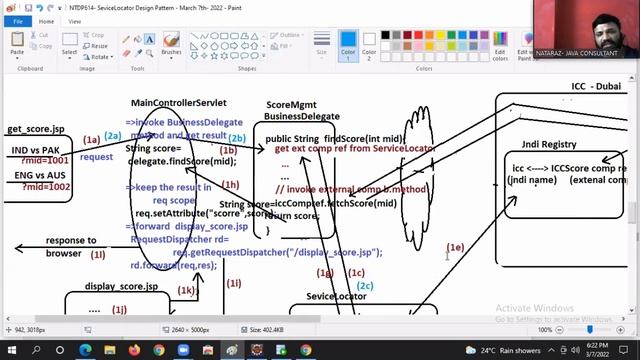Pick the yellow color swatch

[x=440, y=35]
